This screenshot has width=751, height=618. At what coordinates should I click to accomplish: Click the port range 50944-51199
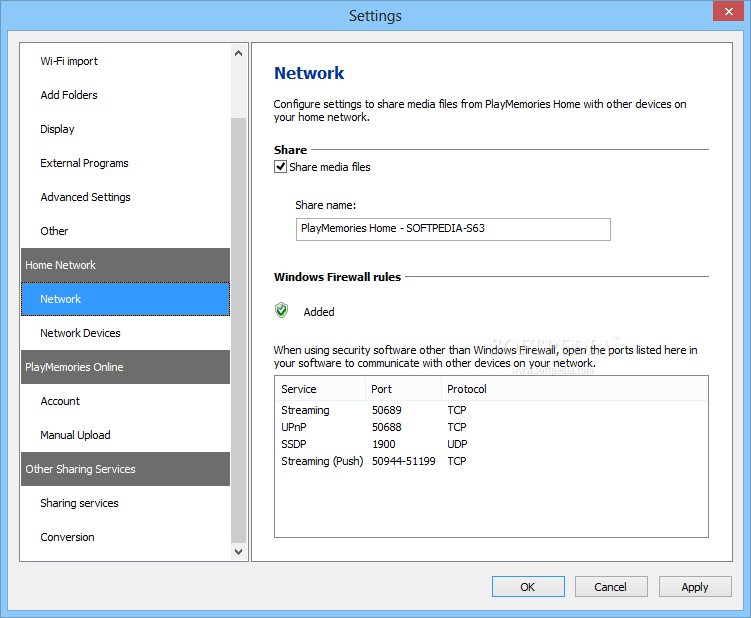404,461
